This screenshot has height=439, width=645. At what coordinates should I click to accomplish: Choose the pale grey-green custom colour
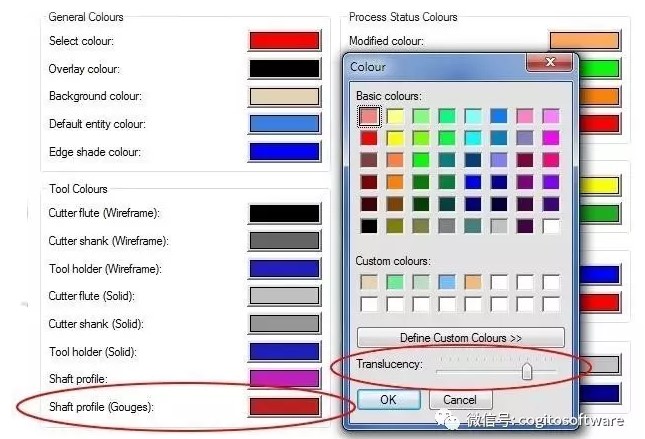pos(421,282)
